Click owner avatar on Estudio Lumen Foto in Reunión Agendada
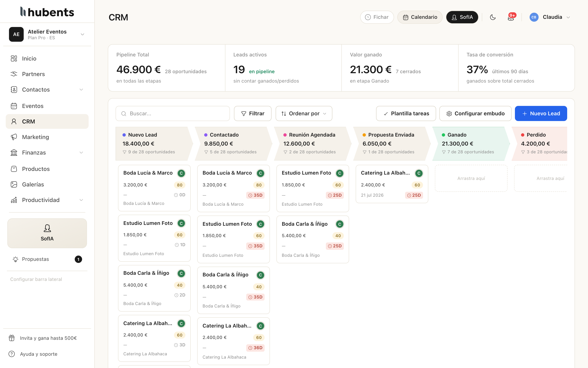This screenshot has width=588, height=368. point(340,173)
